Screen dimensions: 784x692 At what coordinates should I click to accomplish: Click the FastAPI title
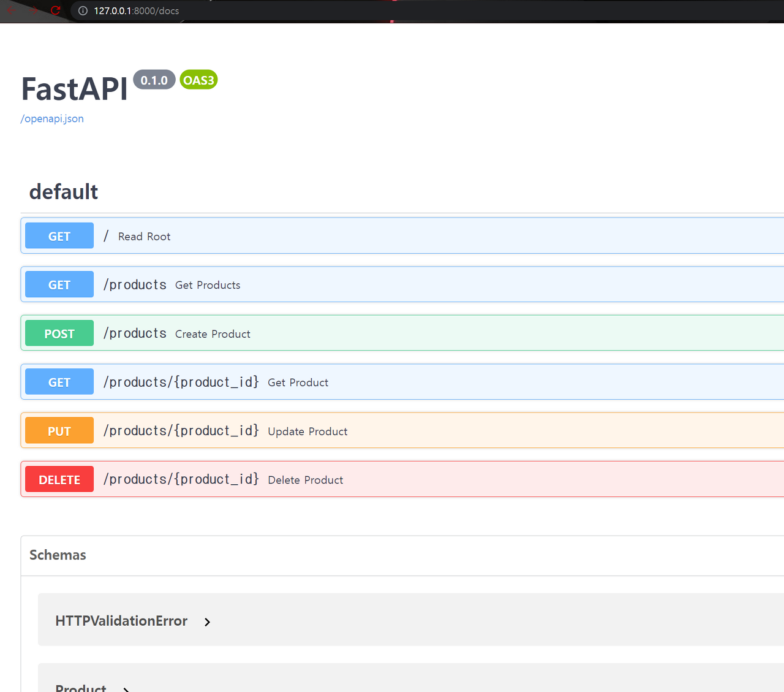[74, 89]
